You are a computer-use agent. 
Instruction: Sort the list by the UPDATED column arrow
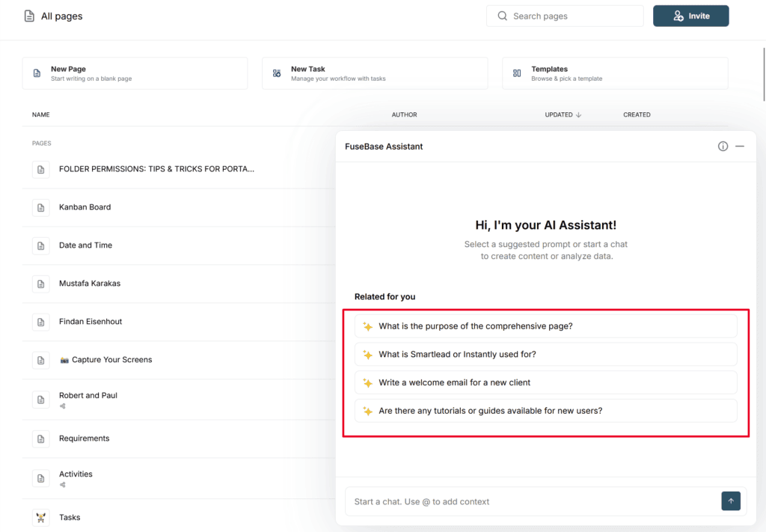click(578, 114)
